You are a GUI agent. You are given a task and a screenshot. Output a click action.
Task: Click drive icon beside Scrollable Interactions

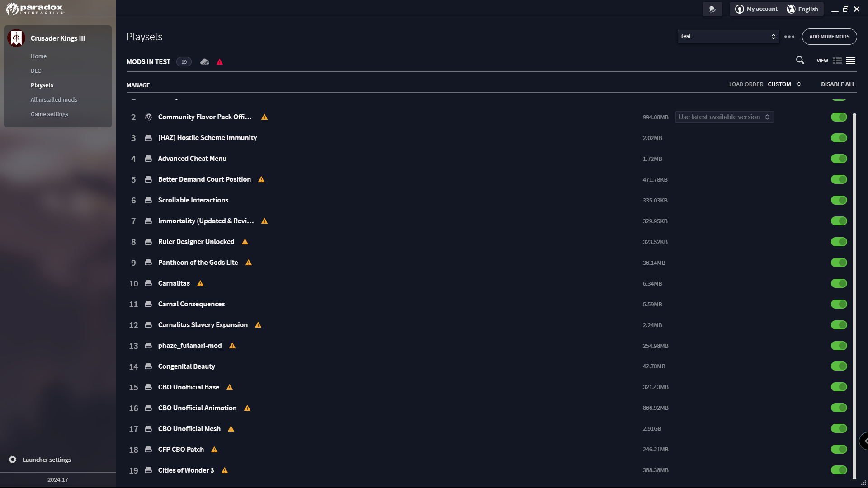click(148, 200)
